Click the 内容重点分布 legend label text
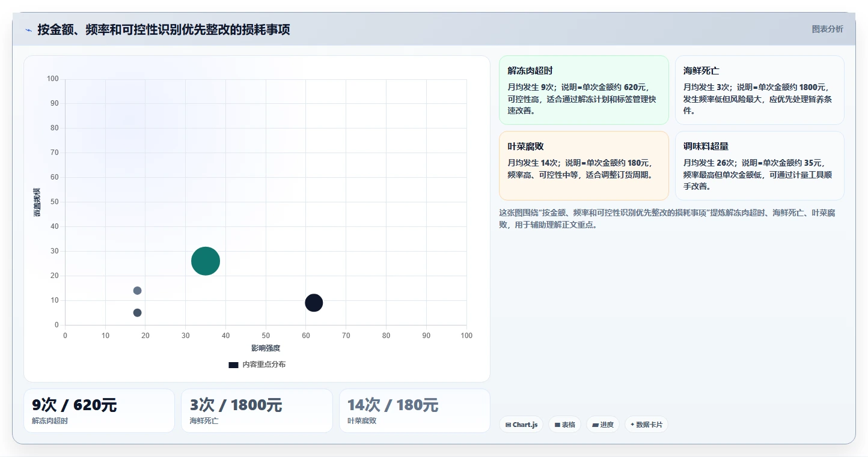Image resolution: width=868 pixels, height=457 pixels. click(264, 365)
